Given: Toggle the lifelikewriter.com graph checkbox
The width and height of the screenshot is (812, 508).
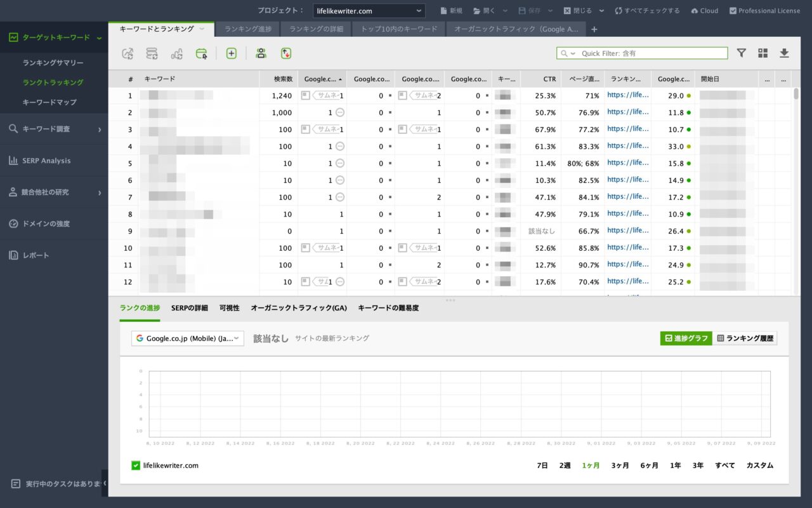Looking at the screenshot, I should coord(136,465).
